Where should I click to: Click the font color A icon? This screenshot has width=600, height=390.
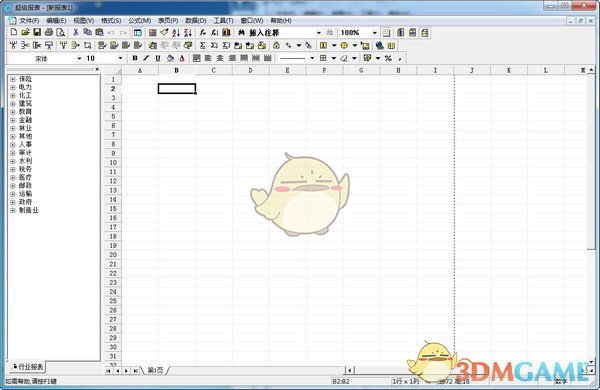pyautogui.click(x=182, y=58)
